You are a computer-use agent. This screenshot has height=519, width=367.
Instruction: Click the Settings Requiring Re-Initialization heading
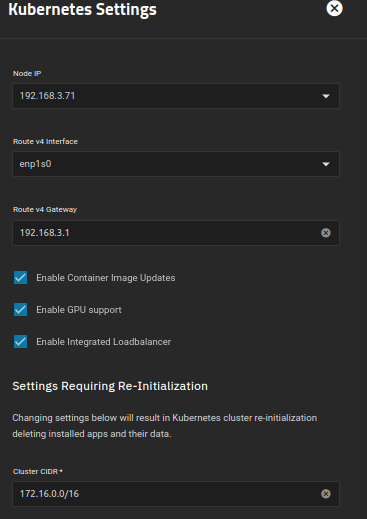(110, 386)
